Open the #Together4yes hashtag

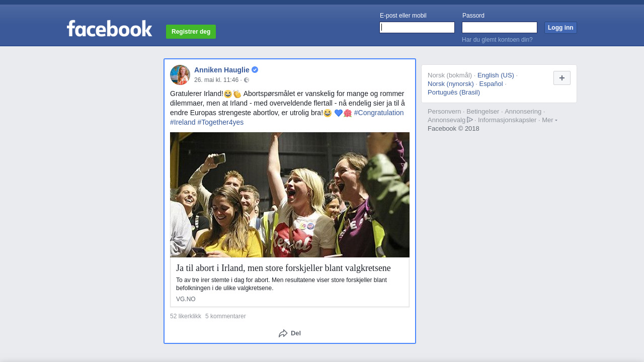(220, 122)
